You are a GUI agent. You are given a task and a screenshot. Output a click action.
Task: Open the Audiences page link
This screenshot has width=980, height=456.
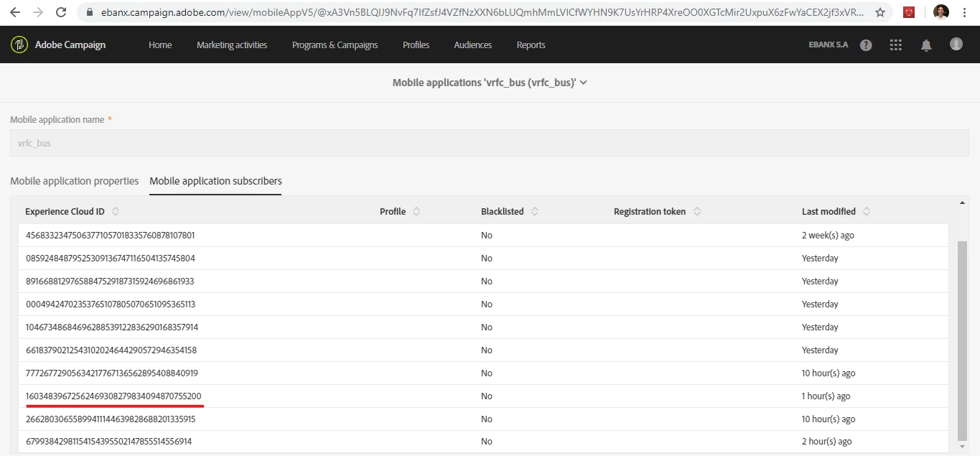coord(472,45)
